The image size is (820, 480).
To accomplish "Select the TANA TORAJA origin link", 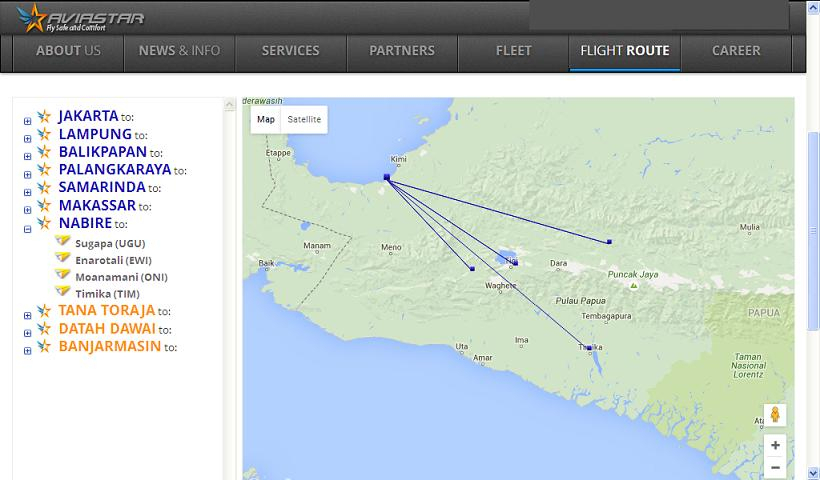I will (x=107, y=311).
